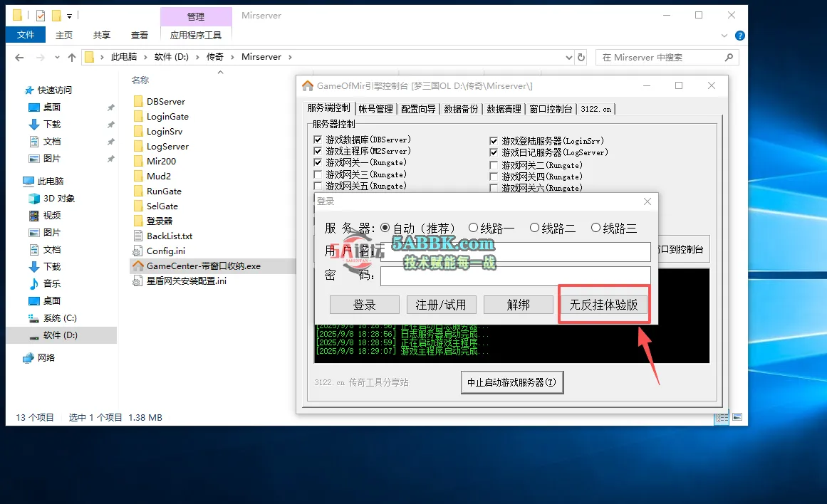The image size is (827, 504).
Task: Open 3D 对象 in navigation pane
Action: [51, 198]
